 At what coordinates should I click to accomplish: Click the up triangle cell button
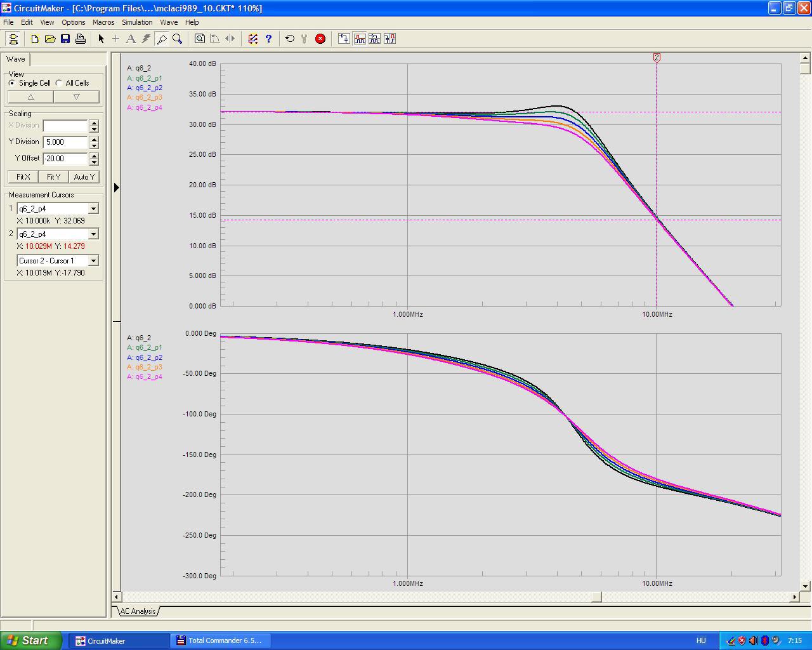(x=30, y=97)
